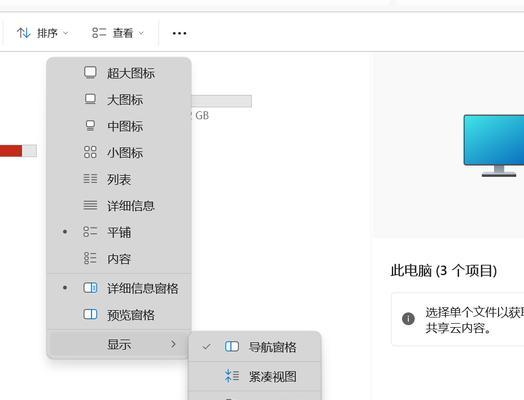Image resolution: width=524 pixels, height=400 pixels.
Task: Click the 导航窗格 pane icon
Action: click(232, 347)
